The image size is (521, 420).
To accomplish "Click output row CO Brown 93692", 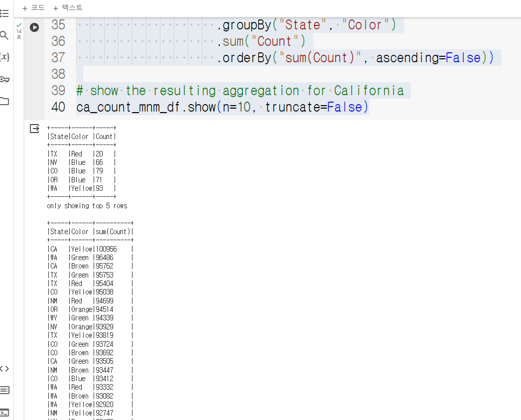I will coord(90,353).
